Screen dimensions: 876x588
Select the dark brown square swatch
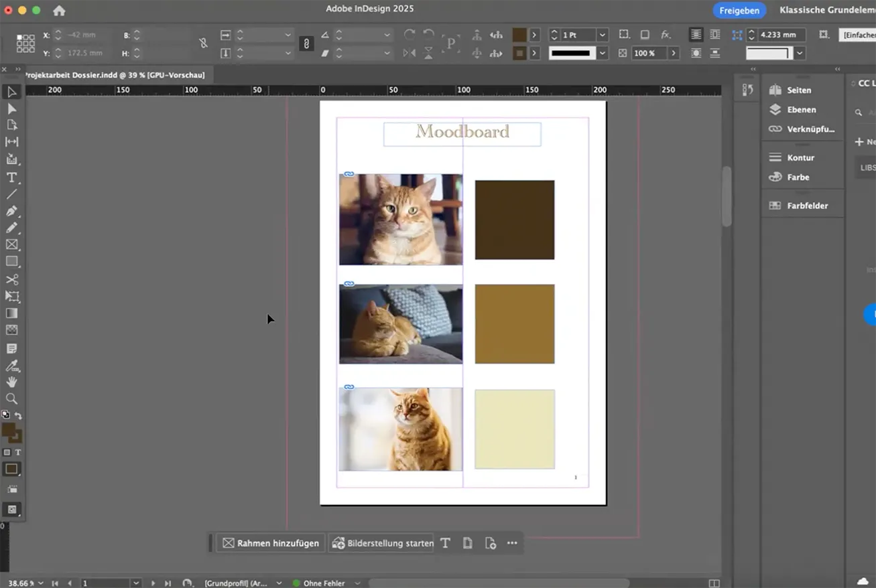tap(515, 220)
